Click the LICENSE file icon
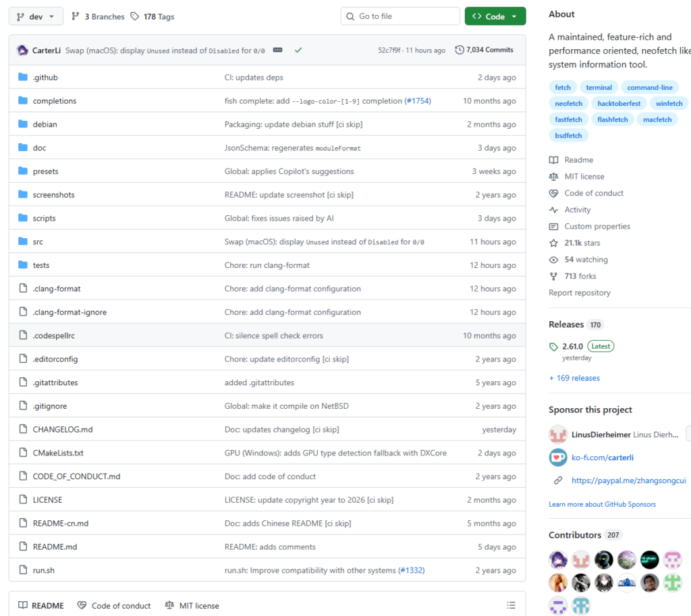The height and width of the screenshot is (616, 691). [x=22, y=500]
